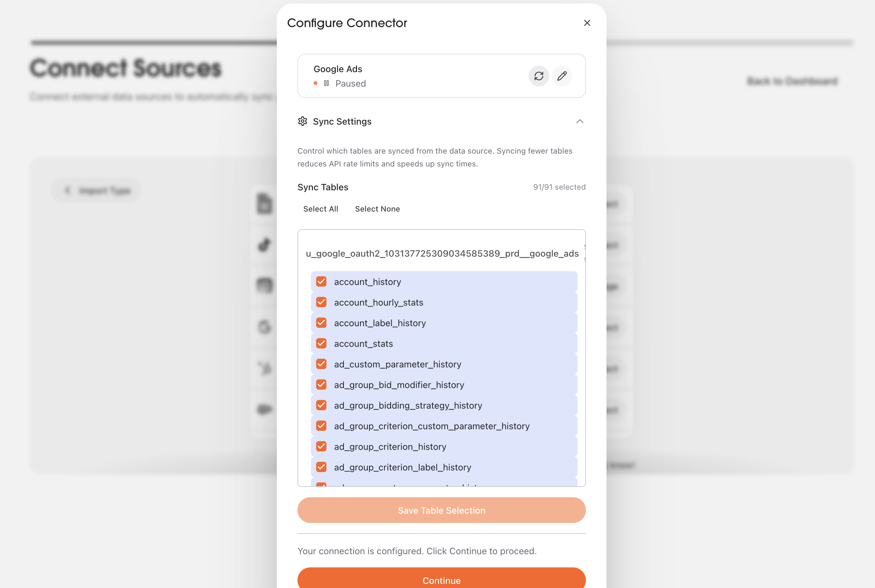This screenshot has width=875, height=588.
Task: Uncheck the account_stats table
Action: (321, 343)
